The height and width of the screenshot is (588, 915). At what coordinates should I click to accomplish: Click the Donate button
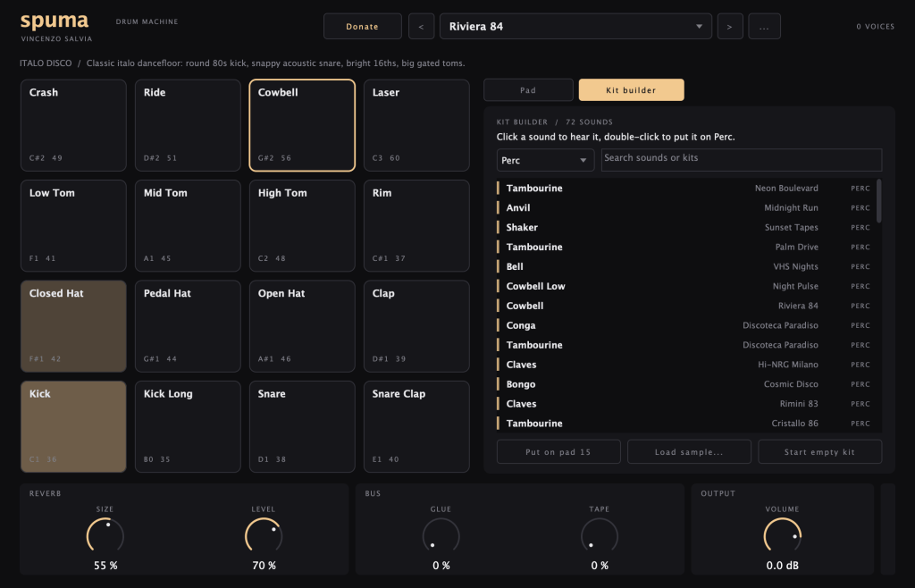tap(363, 26)
